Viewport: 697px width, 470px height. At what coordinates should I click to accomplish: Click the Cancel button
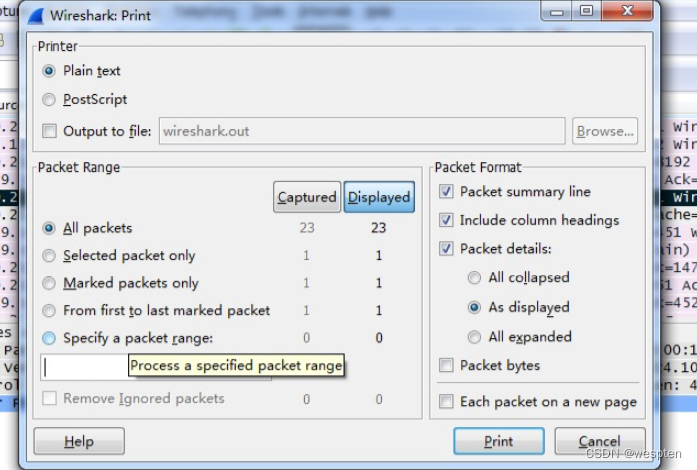(600, 441)
